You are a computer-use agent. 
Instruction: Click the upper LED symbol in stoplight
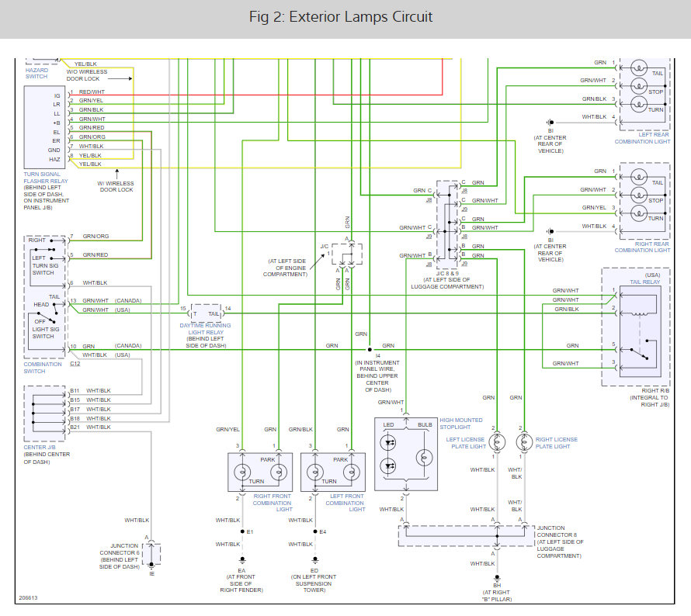[388, 442]
